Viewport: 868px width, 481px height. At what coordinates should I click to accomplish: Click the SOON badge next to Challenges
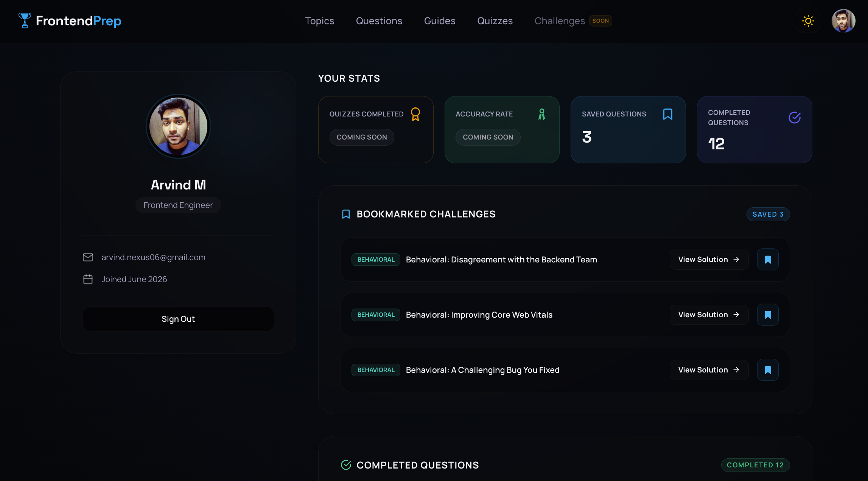[600, 21]
